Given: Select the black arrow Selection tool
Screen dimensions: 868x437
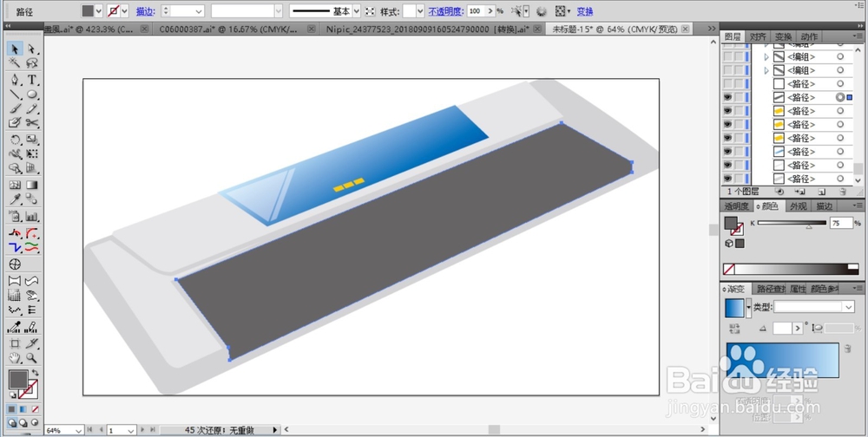Looking at the screenshot, I should 15,49.
